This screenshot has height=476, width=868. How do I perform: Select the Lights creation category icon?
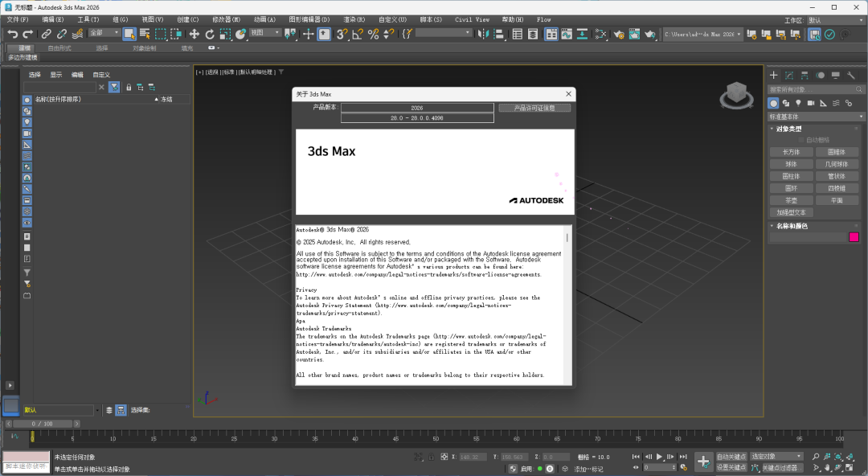click(798, 103)
